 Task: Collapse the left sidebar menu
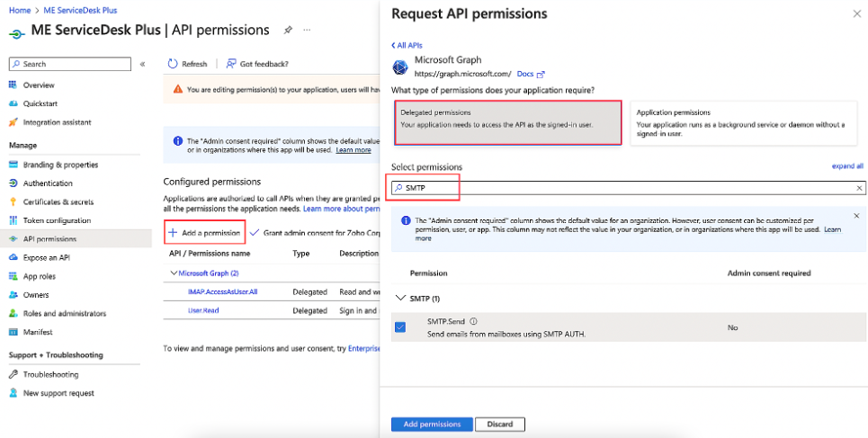pyautogui.click(x=142, y=64)
